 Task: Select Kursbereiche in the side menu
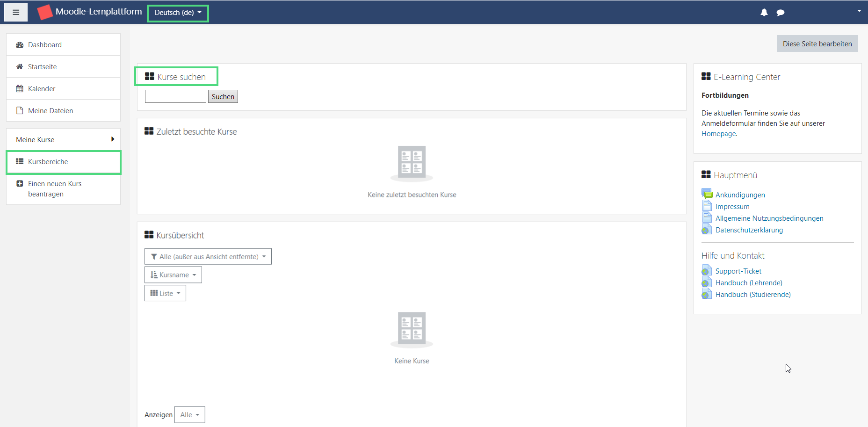(63, 162)
